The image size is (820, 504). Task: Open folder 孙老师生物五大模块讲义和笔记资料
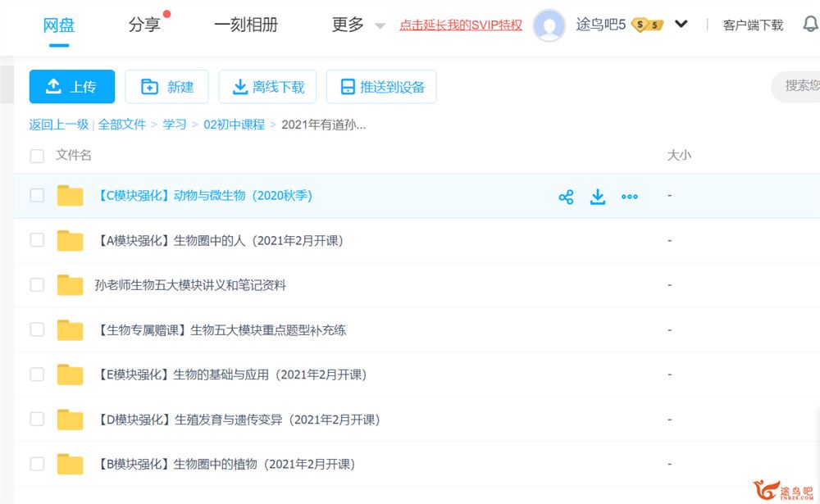click(190, 285)
